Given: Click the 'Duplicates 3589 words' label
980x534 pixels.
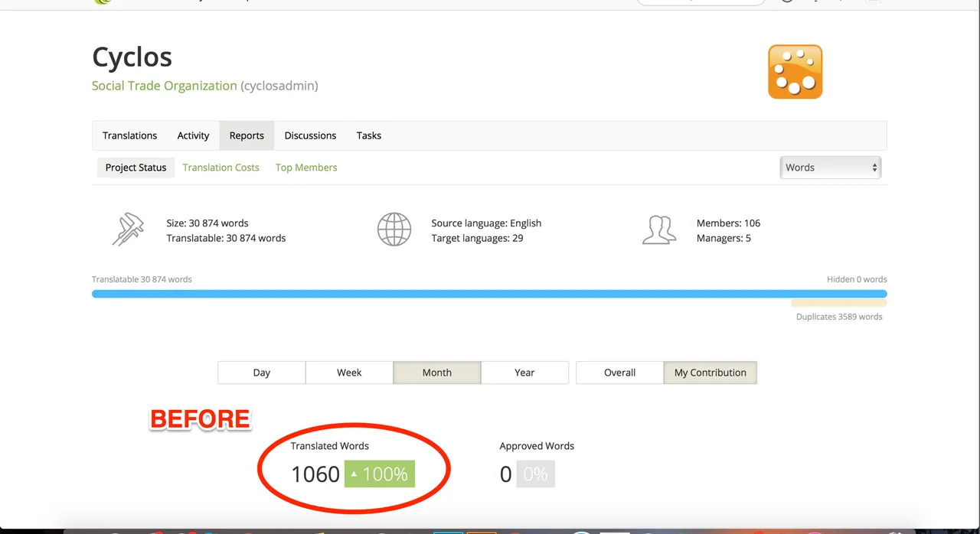Looking at the screenshot, I should 839,317.
